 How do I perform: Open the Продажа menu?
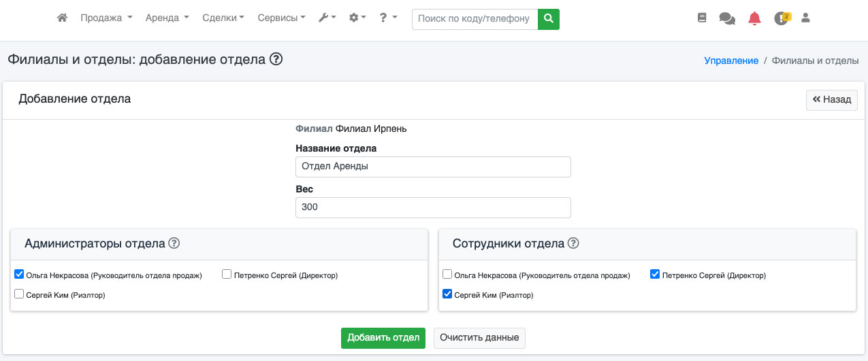point(106,18)
